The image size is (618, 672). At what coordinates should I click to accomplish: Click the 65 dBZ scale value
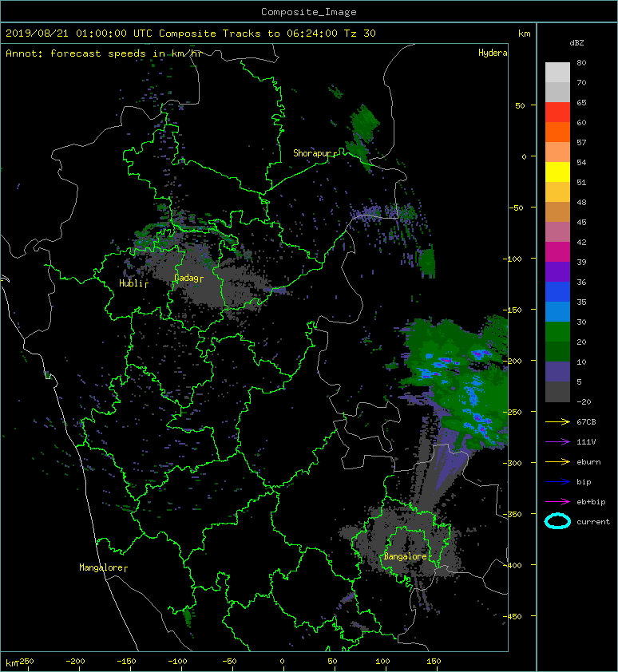581,102
